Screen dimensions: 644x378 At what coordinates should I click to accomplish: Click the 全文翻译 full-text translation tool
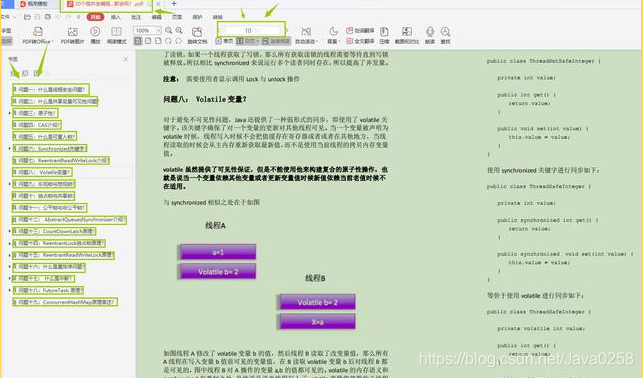[x=360, y=41]
